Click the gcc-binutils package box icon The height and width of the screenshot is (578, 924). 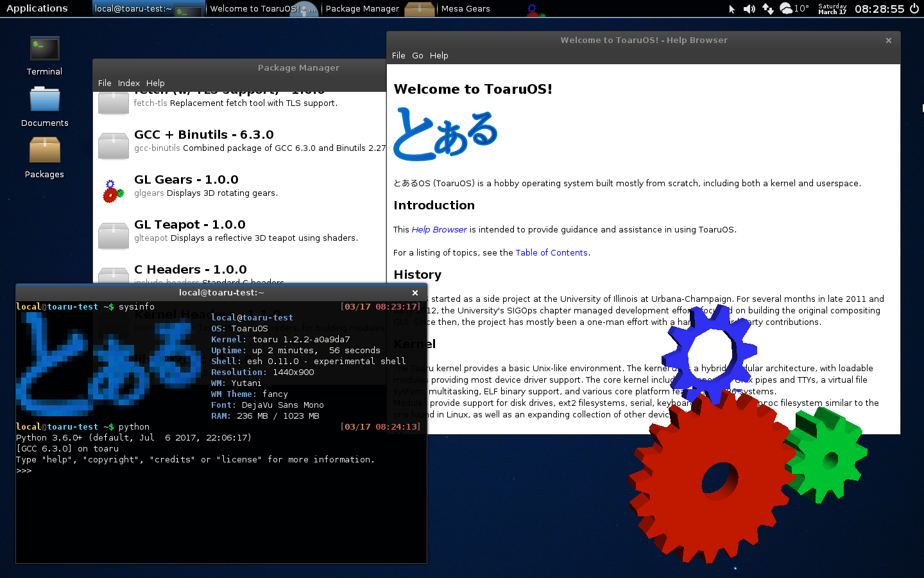tap(113, 146)
